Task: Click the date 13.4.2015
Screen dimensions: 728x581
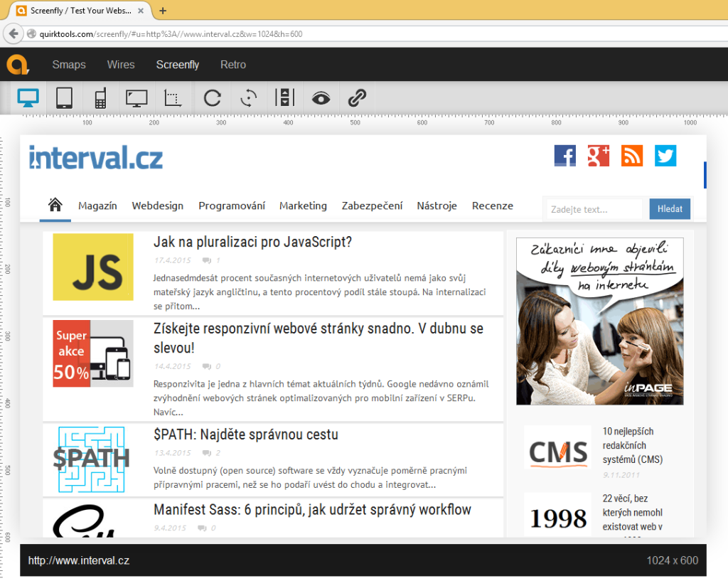Action: point(173,453)
